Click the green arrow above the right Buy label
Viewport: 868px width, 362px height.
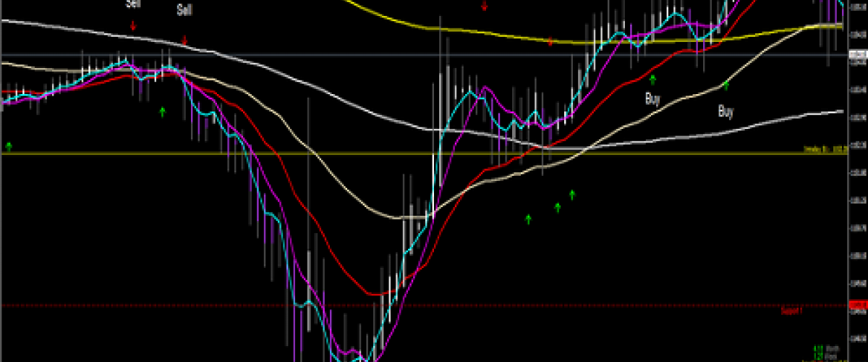[x=726, y=85]
